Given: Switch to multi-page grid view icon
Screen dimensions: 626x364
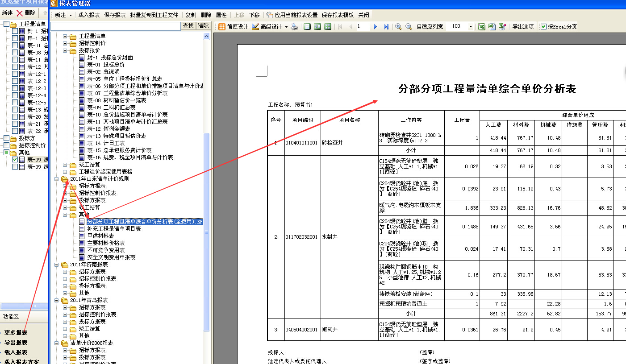Looking at the screenshot, I should (x=328, y=27).
